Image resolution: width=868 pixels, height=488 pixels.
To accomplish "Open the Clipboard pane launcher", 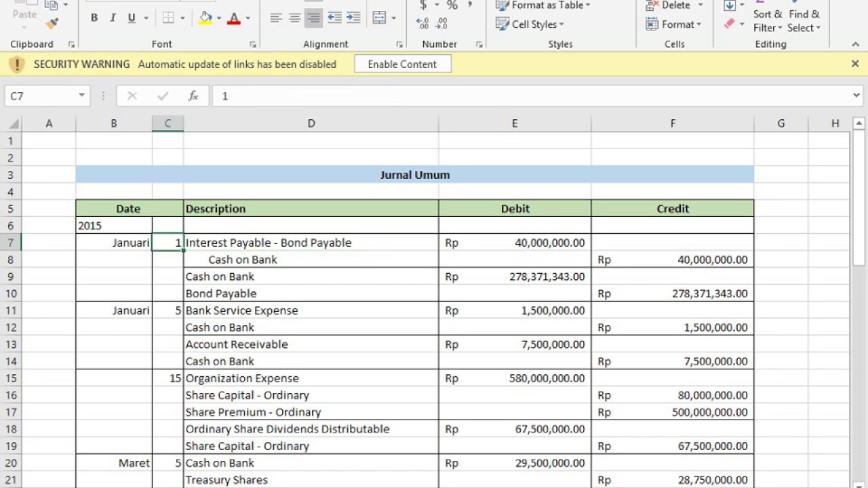I will (x=71, y=45).
